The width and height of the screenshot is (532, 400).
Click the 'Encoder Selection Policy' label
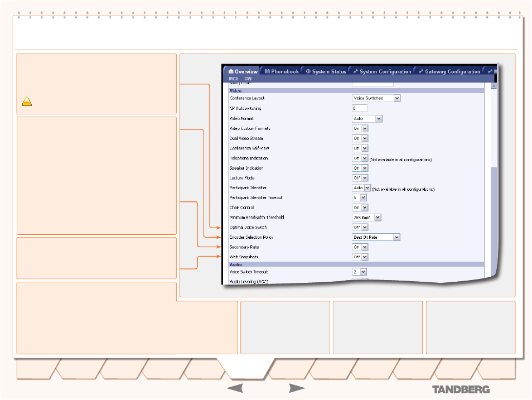(x=252, y=237)
